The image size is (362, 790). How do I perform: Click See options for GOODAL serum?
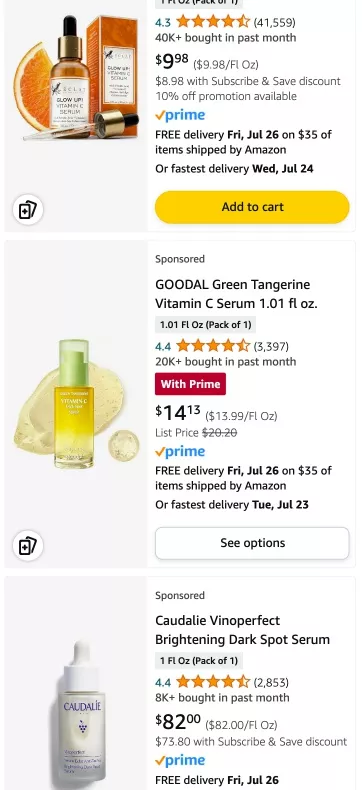tap(252, 543)
